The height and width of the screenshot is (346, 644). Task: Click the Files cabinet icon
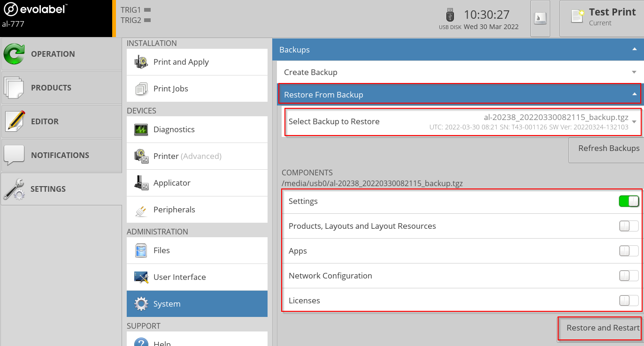coord(141,250)
